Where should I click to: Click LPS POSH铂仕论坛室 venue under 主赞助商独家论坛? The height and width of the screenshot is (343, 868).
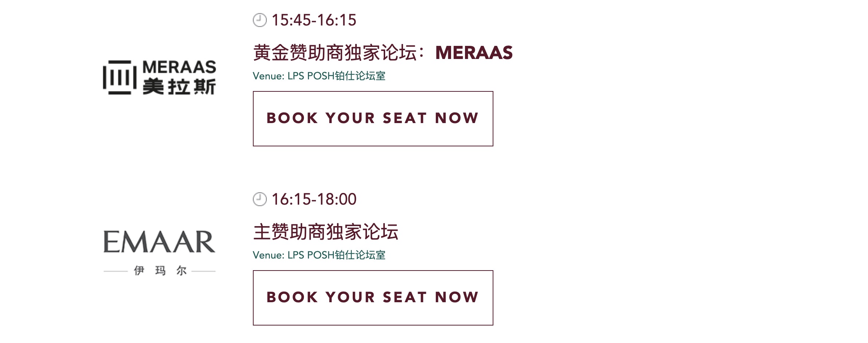[x=336, y=255]
